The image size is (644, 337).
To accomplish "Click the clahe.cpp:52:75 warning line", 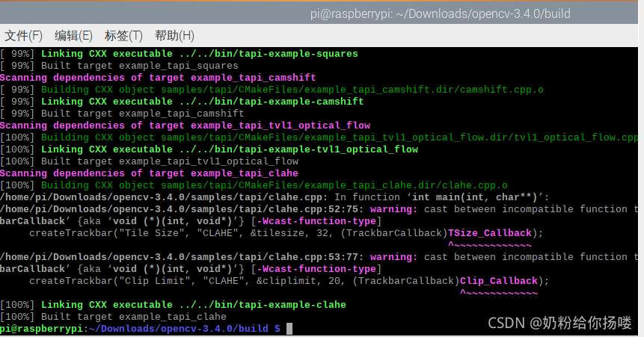I will (319, 209).
